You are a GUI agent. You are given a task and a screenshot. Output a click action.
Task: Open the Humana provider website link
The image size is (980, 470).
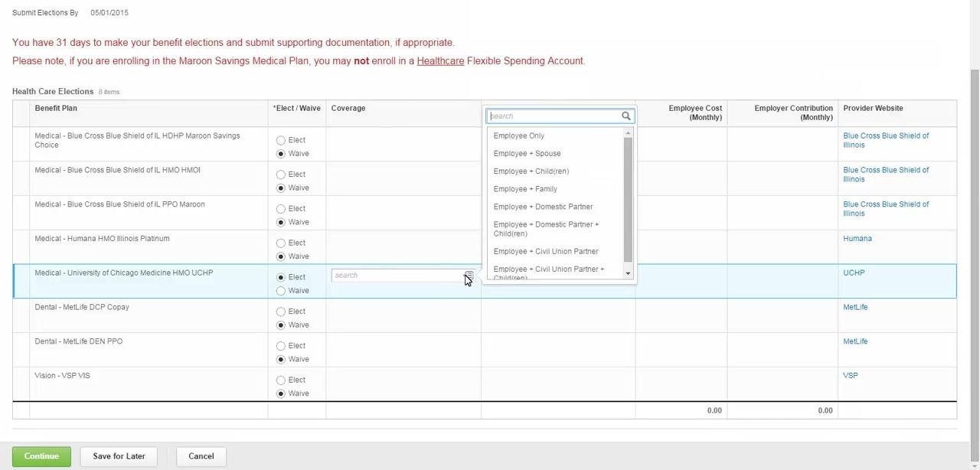pyautogui.click(x=857, y=239)
